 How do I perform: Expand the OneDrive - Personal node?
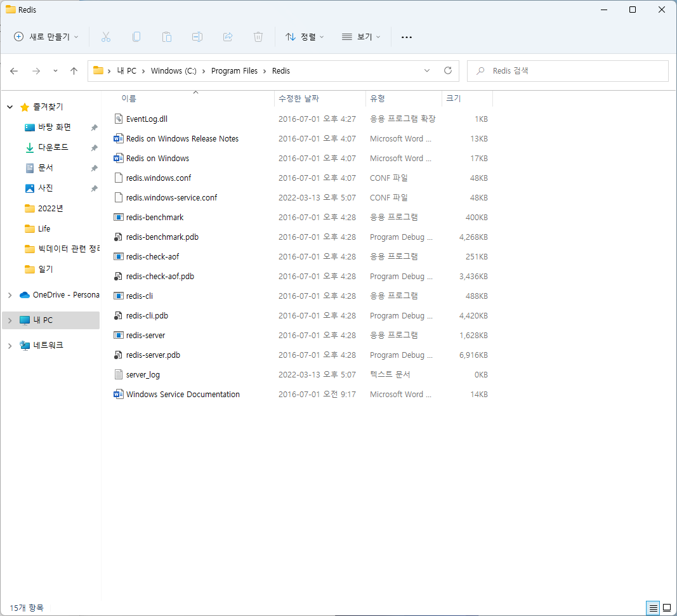10,295
